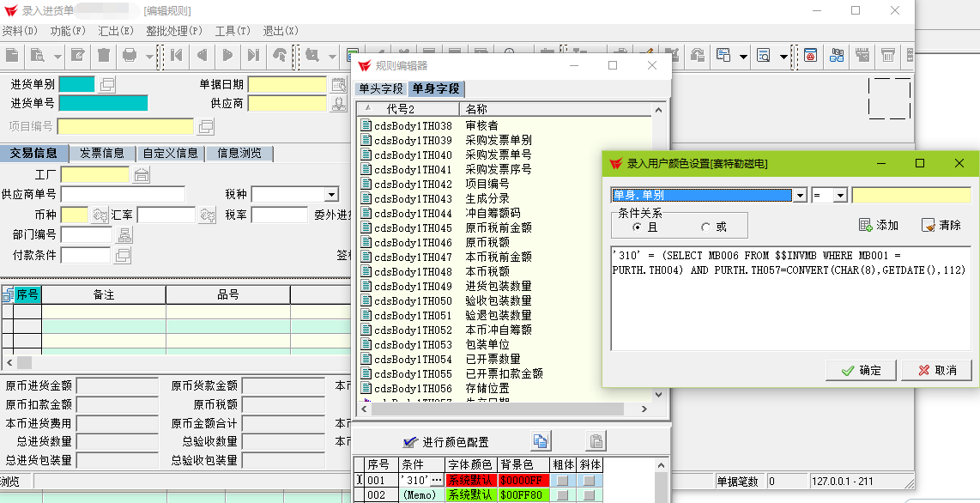Toggle 斜体 checkbox for row 001
The width and height of the screenshot is (980, 503).
[x=590, y=481]
